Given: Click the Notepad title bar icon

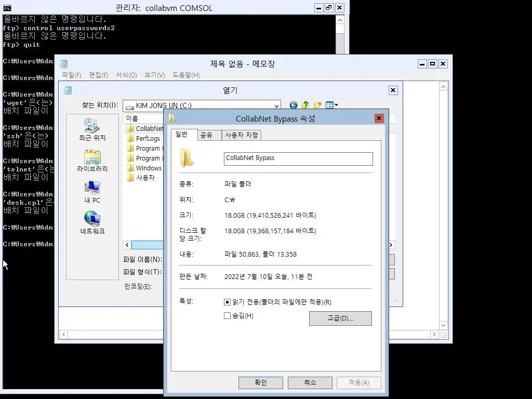Looking at the screenshot, I should pos(64,64).
